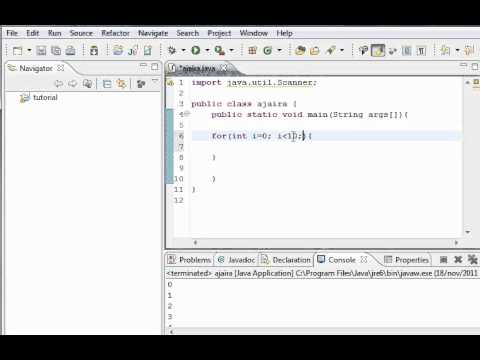Switch to the Problems tab

190,260
